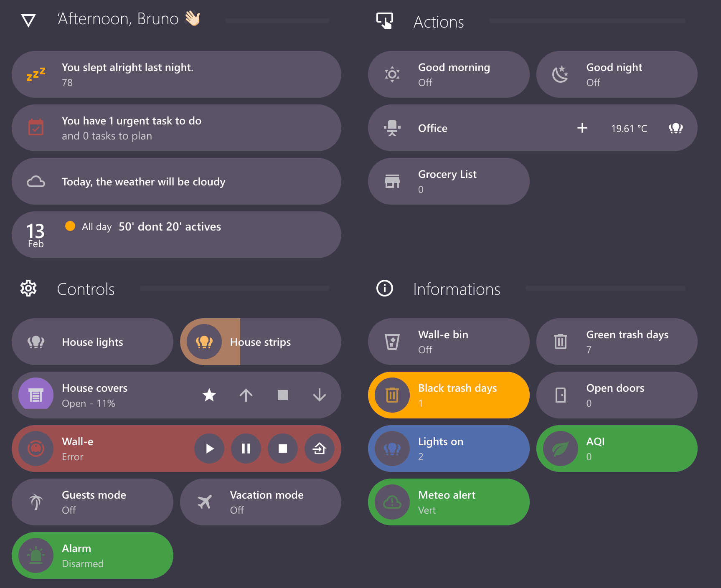The width and height of the screenshot is (721, 588).
Task: Select the Good morning sunrise icon
Action: pos(392,74)
